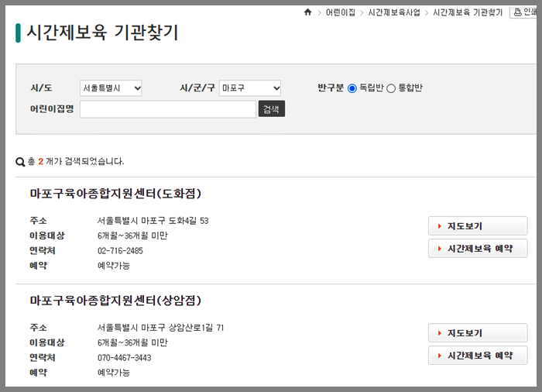Viewport: 542px width, 392px height.
Task: Click the address 서울특별시 마포구 도화4길 53
Action: point(153,221)
